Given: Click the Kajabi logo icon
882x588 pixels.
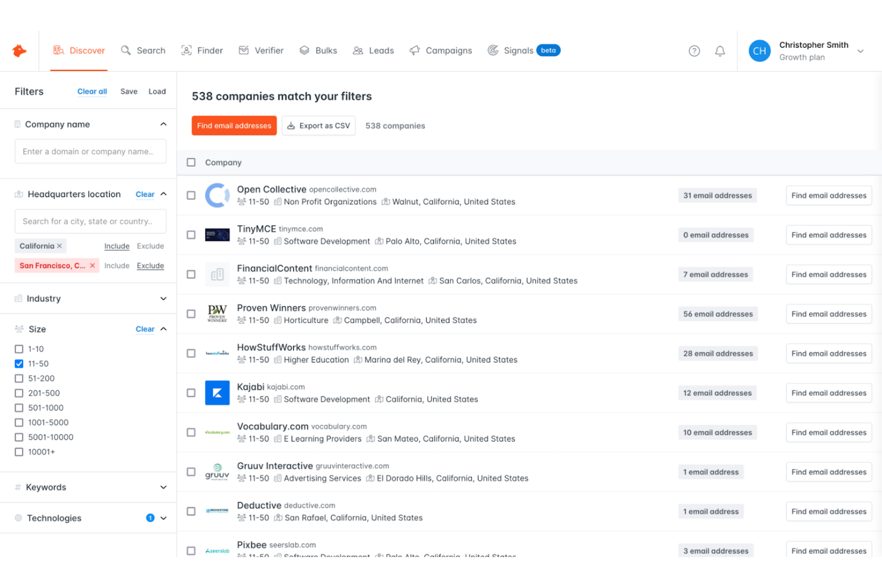Looking at the screenshot, I should (x=218, y=393).
